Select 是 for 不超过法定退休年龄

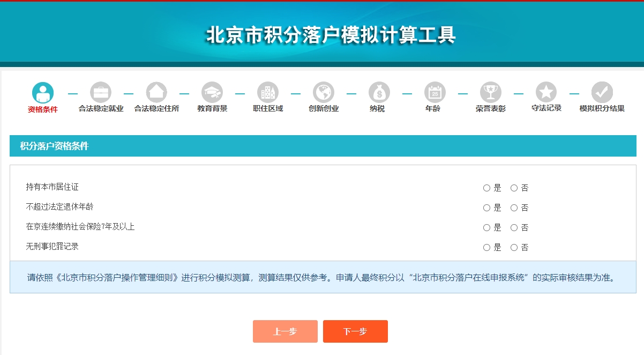pos(486,208)
